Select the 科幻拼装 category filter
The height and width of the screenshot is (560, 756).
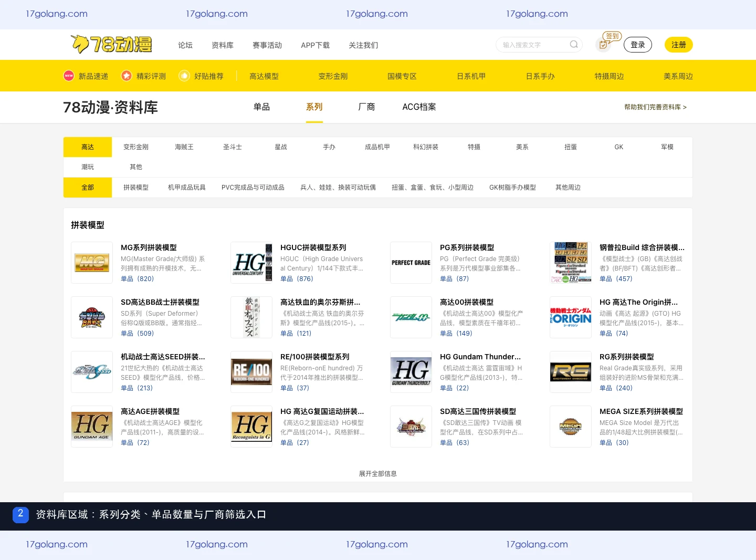[x=426, y=147]
